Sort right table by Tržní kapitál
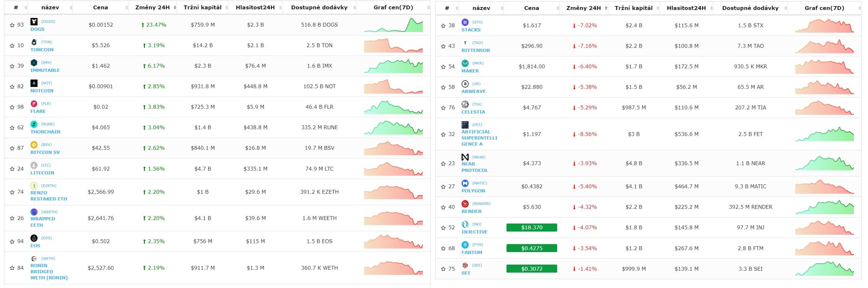Screen dimensions: 868x288 point(634,8)
